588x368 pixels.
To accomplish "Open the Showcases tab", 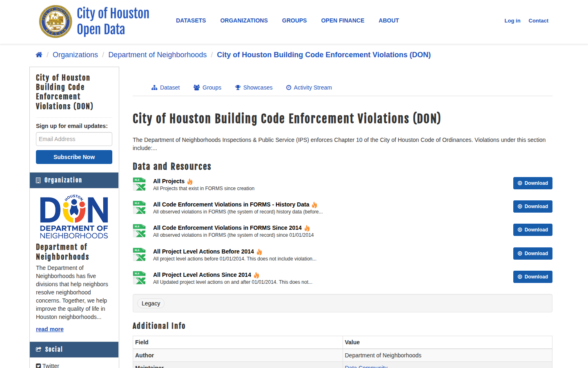I will (x=254, y=88).
